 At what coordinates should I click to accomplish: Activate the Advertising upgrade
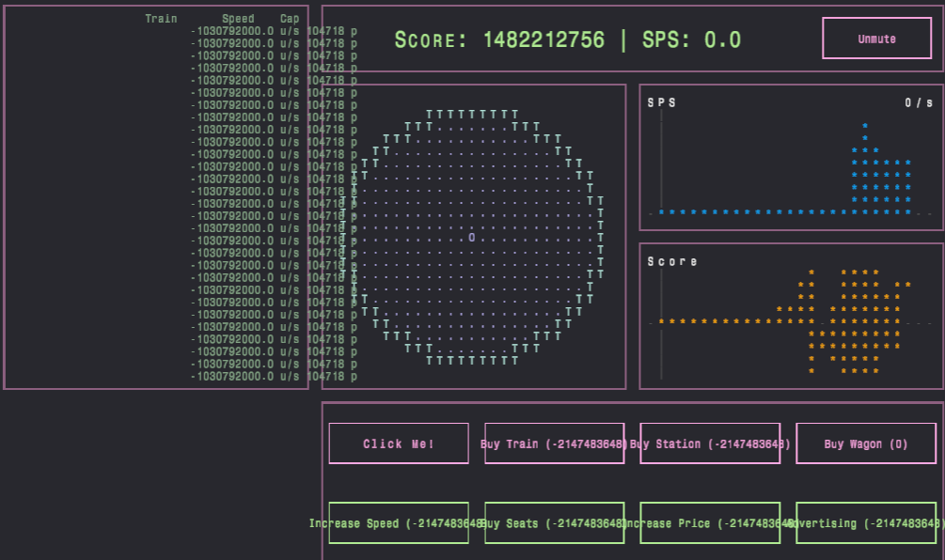click(865, 523)
